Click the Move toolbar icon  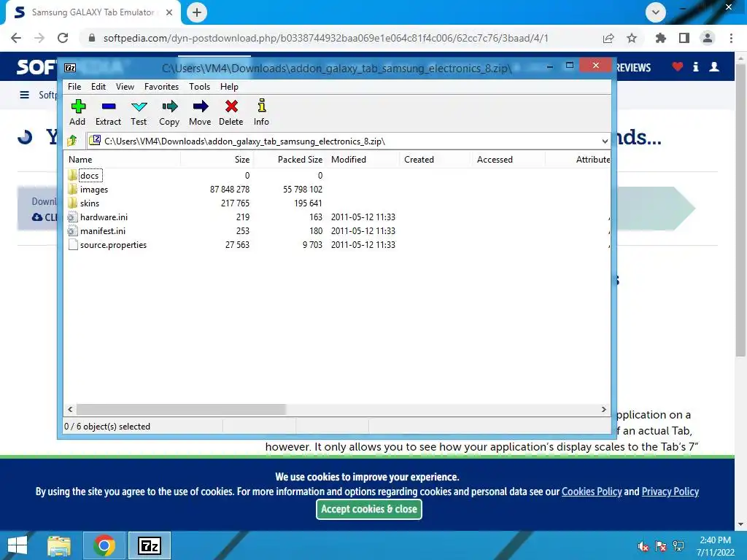click(200, 106)
